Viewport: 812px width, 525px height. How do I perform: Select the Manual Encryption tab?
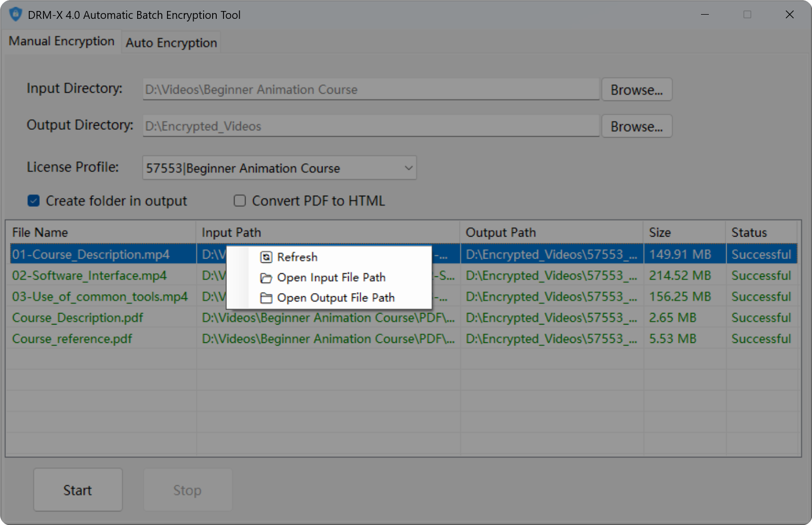61,41
